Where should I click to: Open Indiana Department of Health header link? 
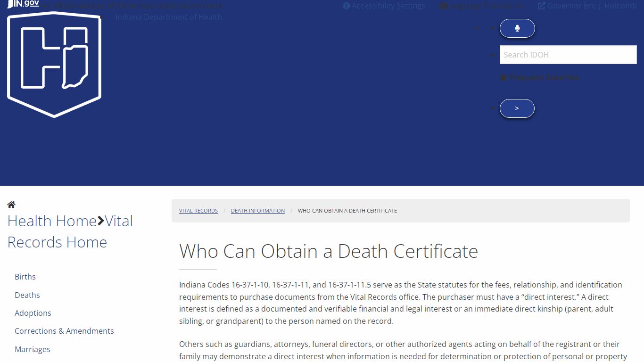coord(168,17)
